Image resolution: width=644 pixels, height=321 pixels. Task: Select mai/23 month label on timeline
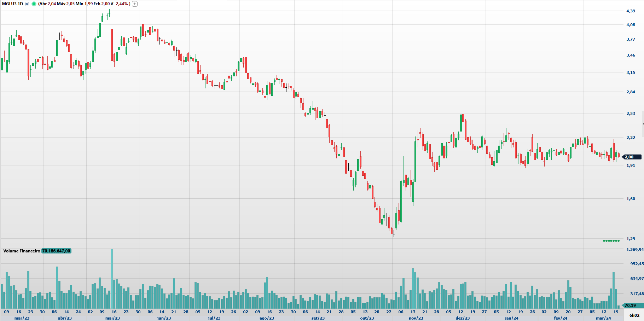click(112, 318)
